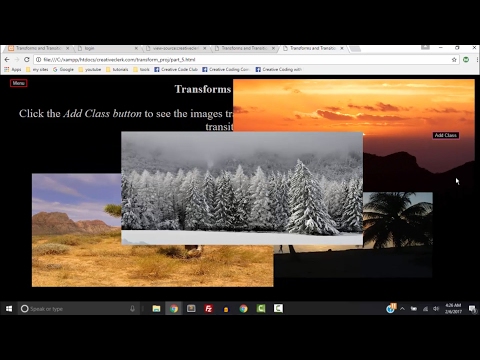Open the white-background Camtasia taskbar icon
480x360 pixels.
click(x=278, y=309)
